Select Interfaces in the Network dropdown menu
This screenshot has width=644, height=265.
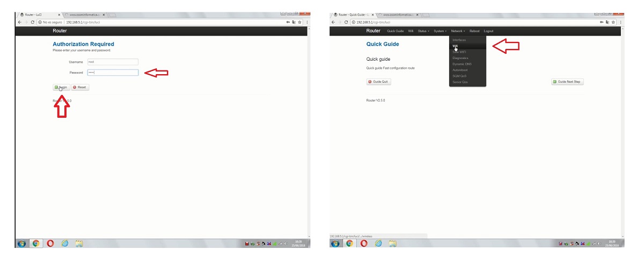[467, 40]
